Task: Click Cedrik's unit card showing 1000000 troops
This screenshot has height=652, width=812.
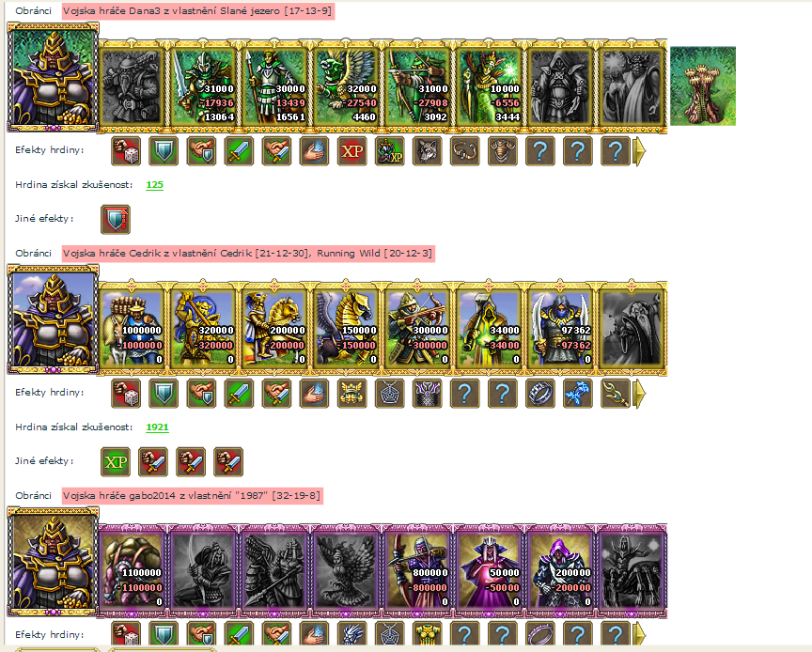Action: coord(132,326)
